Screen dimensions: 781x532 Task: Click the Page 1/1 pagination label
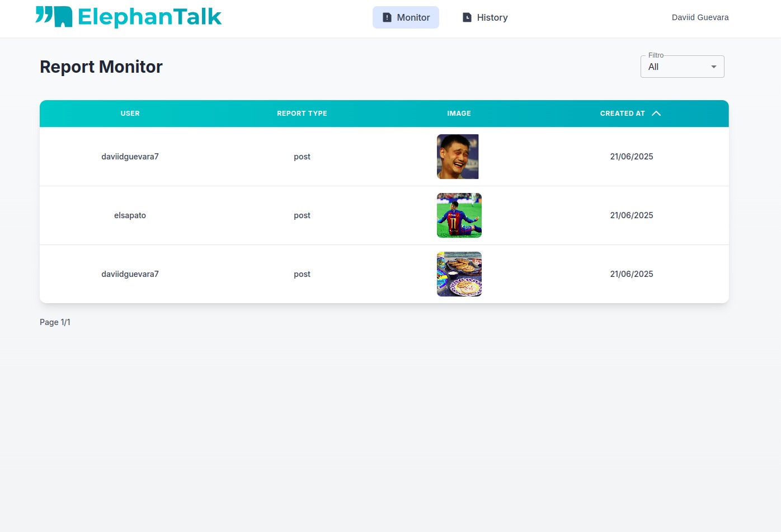(55, 322)
